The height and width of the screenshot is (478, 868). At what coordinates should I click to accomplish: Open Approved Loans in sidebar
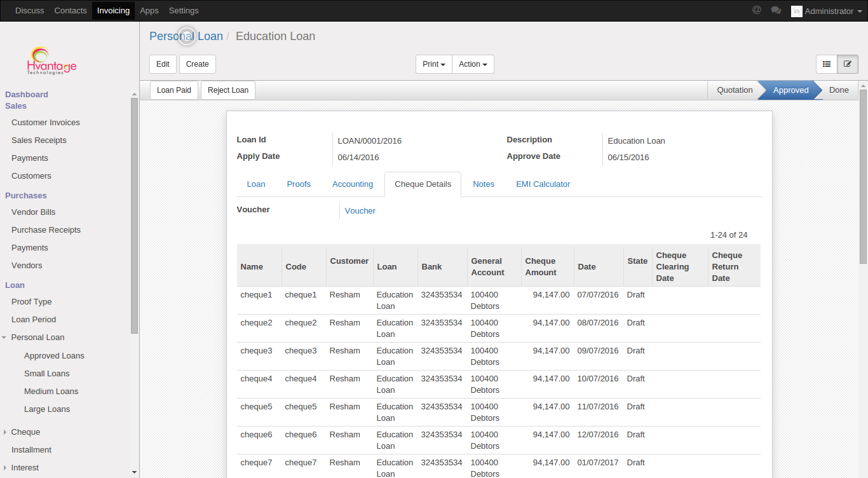pyautogui.click(x=54, y=356)
